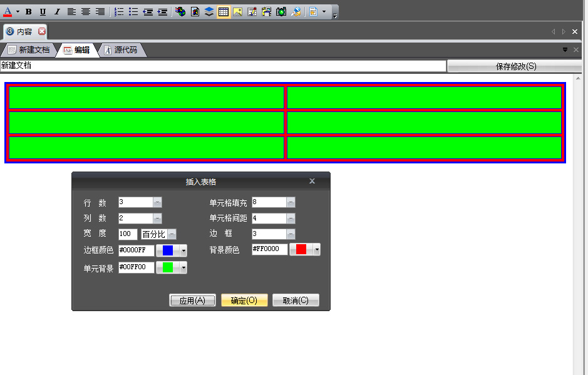Click the insert image icon
Image resolution: width=588 pixels, height=375 pixels.
coord(238,11)
